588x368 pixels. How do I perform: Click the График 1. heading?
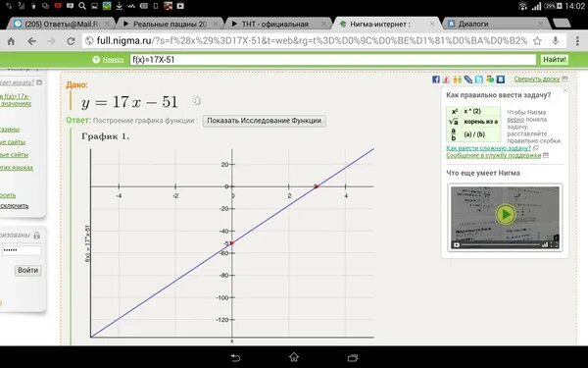[x=106, y=136]
